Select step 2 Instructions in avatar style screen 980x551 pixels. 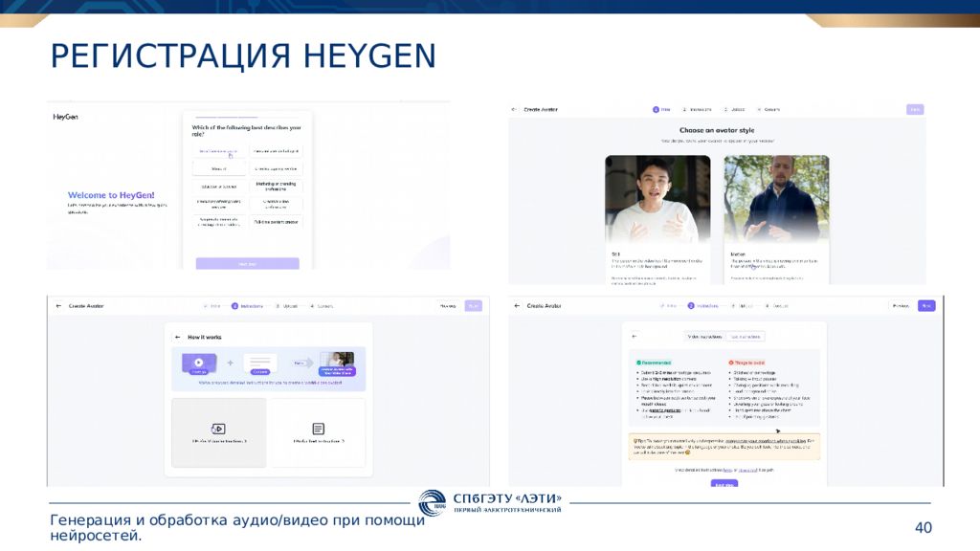point(698,109)
